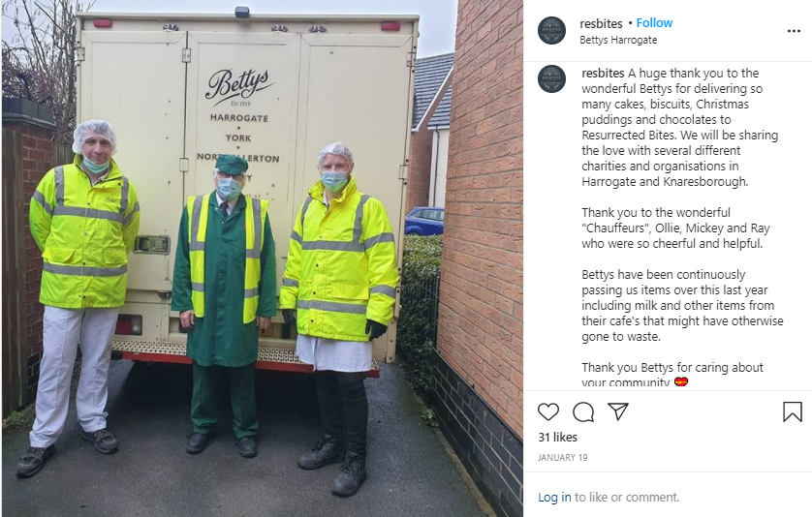Click Log in link to comment
Image resolution: width=812 pixels, height=517 pixels.
tap(554, 498)
